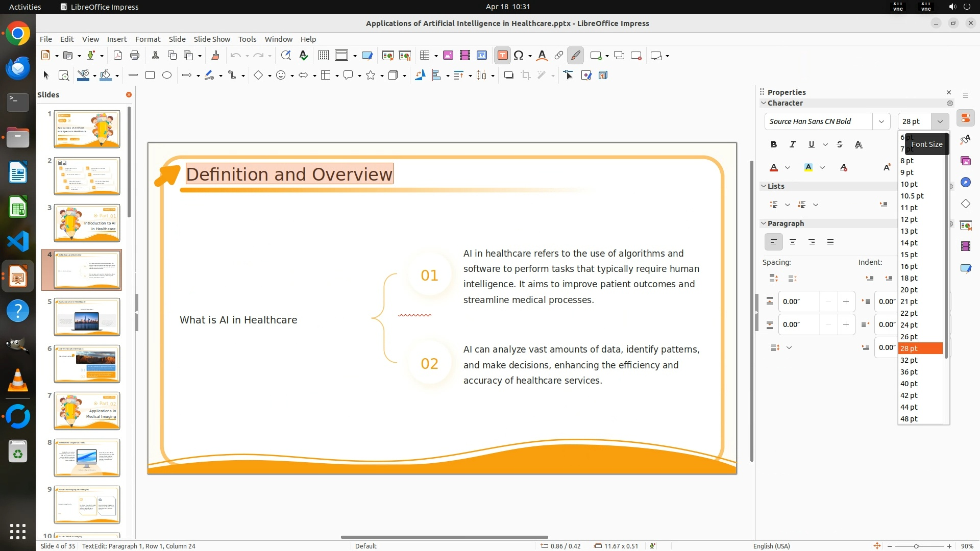980x551 pixels.
Task: Collapse the Lists section expander
Action: (x=764, y=186)
